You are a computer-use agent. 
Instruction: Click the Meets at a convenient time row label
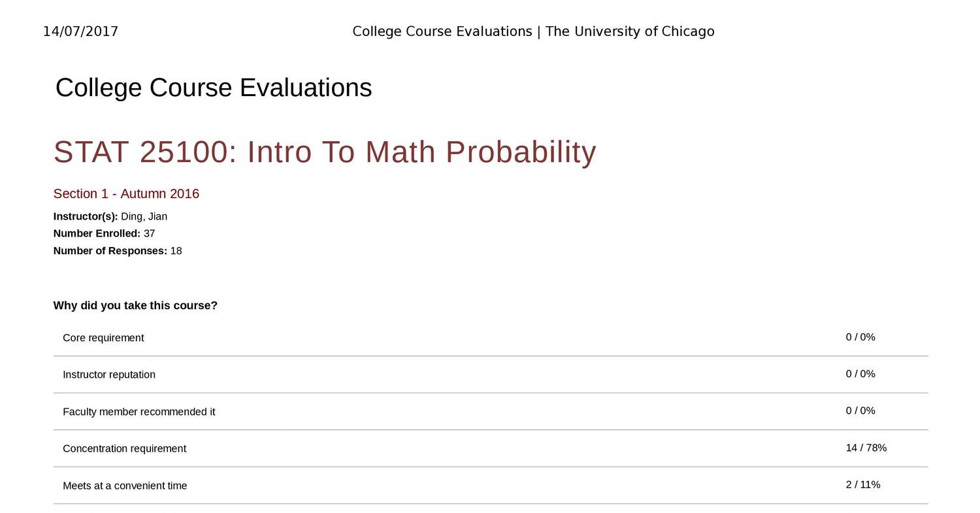[125, 486]
